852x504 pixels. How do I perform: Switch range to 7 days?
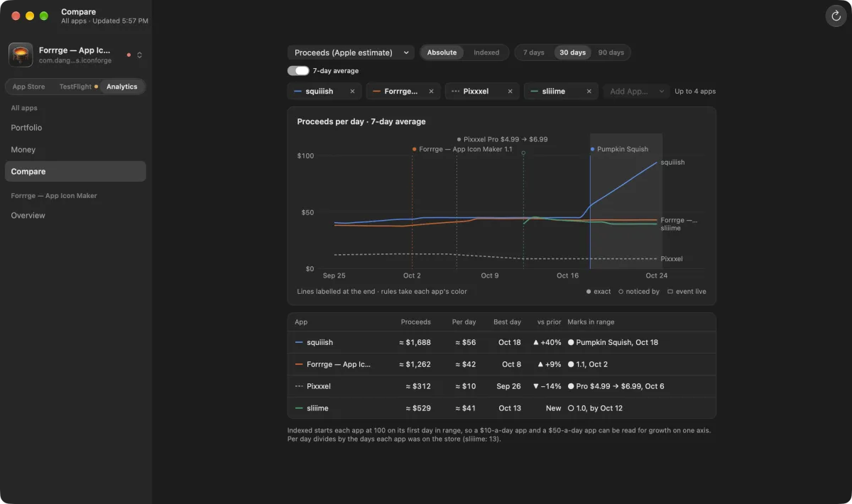[x=534, y=53]
